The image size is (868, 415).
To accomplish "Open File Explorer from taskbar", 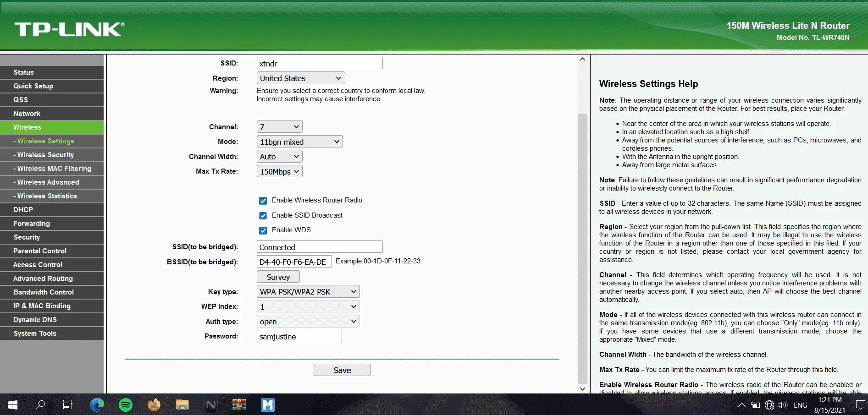I will [182, 404].
